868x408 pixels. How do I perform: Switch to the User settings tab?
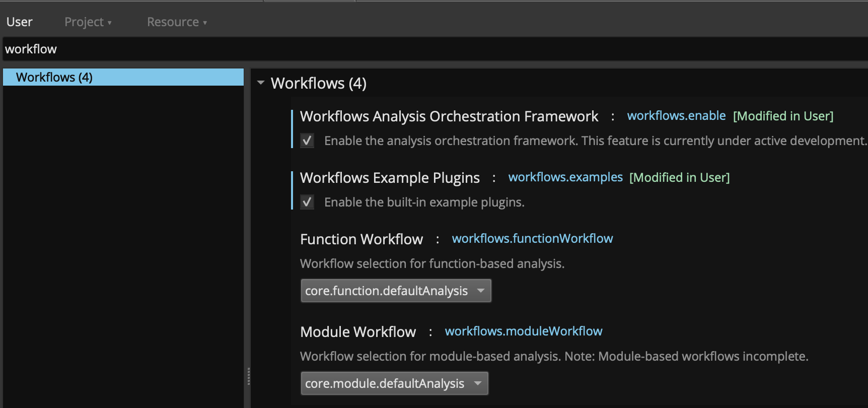pos(19,22)
